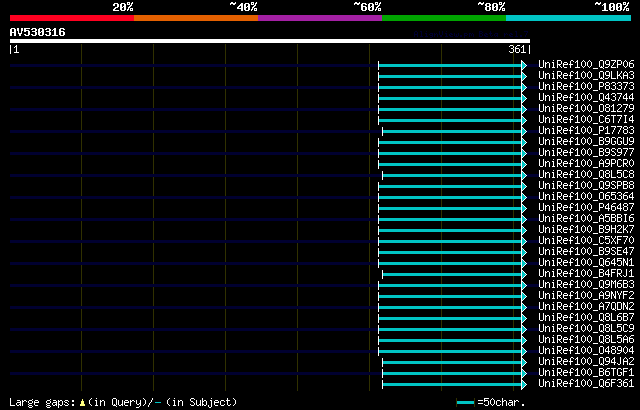Click the 50char scale legend bar
Screen dimensions: 640x410
(466, 403)
